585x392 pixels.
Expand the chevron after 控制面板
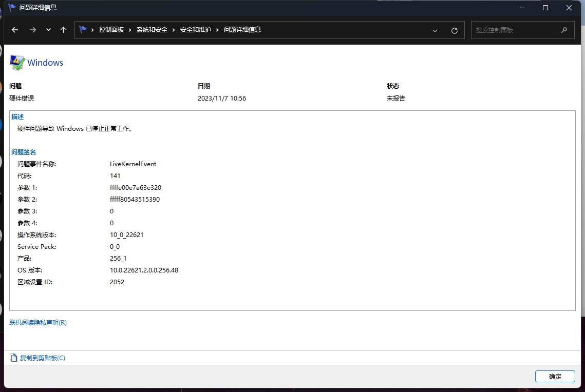point(130,30)
